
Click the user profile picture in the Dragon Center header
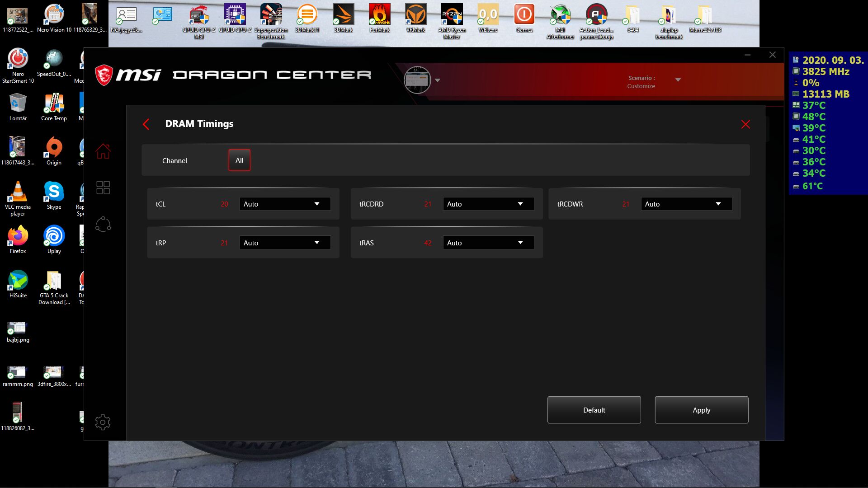417,80
